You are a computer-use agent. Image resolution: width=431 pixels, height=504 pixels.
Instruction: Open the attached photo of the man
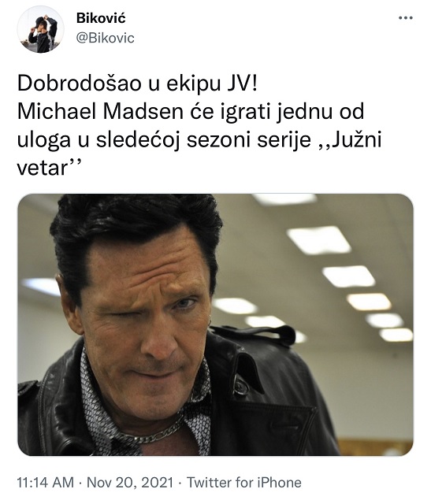click(215, 324)
